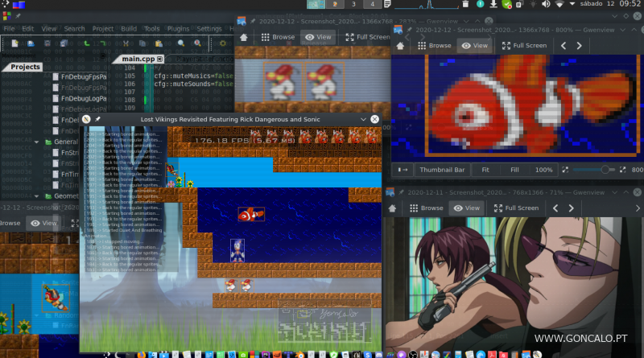Click volume speaker icon in system tray
The height and width of the screenshot is (358, 644).
click(546, 4)
